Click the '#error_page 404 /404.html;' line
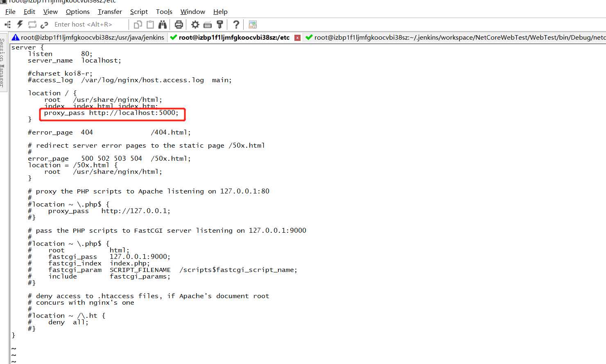The height and width of the screenshot is (364, 606). click(109, 133)
